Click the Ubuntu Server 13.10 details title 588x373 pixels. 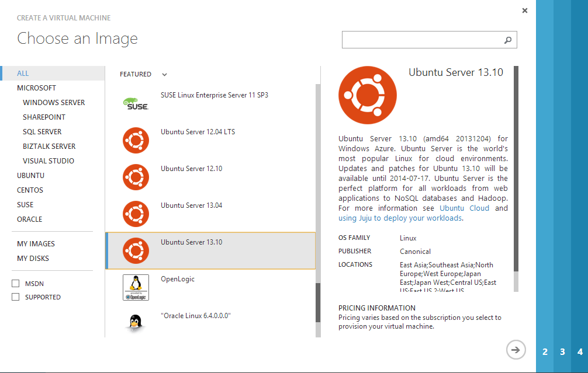pos(456,72)
